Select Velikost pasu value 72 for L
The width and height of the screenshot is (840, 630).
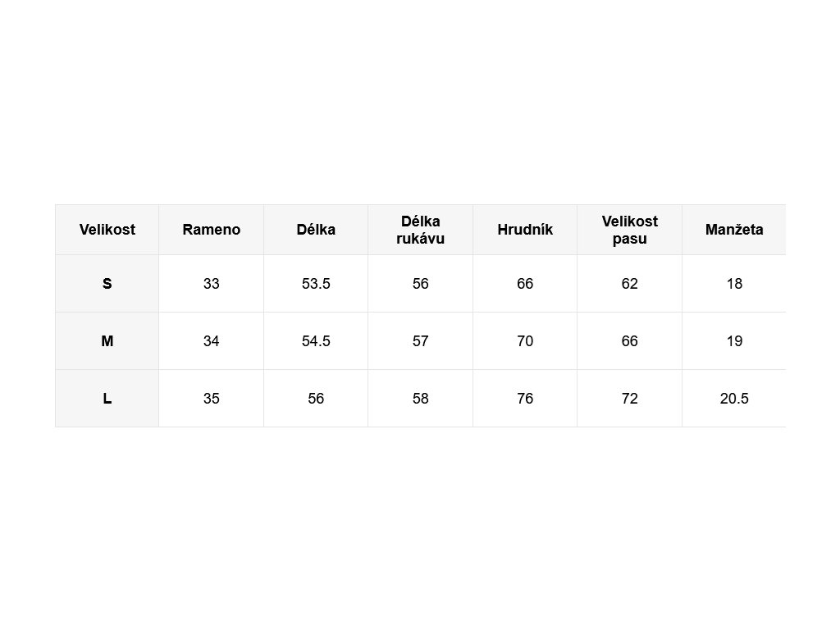pyautogui.click(x=630, y=399)
